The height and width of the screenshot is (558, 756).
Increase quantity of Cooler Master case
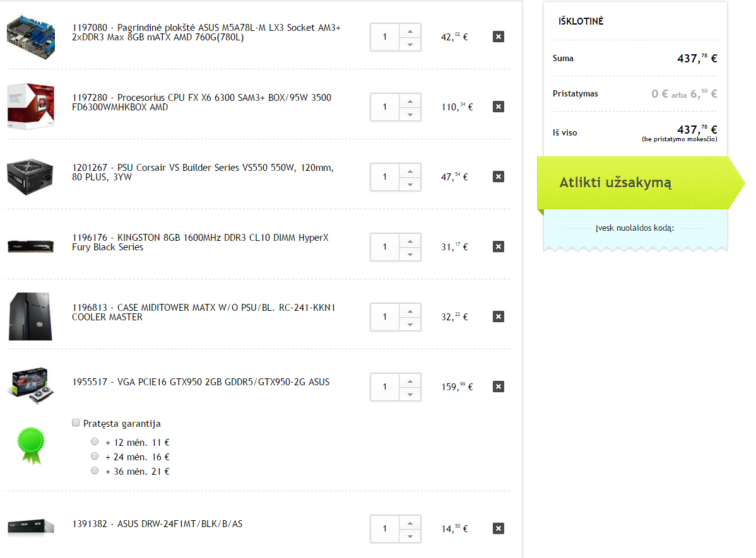pos(410,310)
